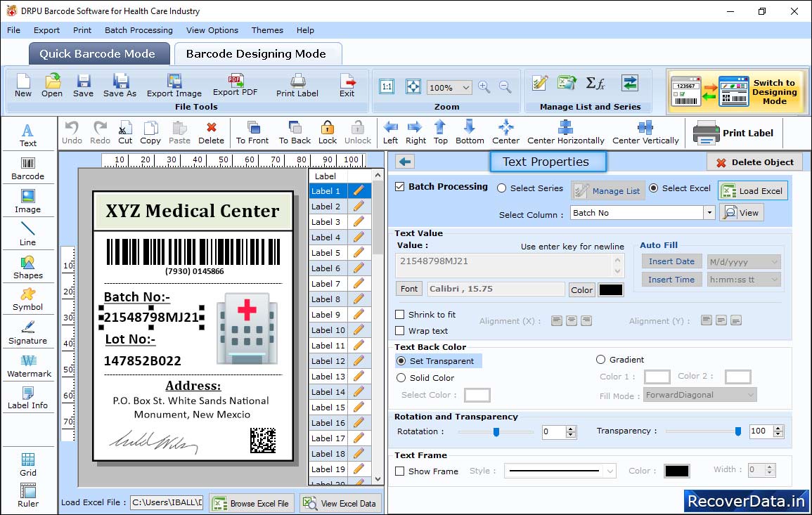The image size is (812, 515).
Task: Create a New label file
Action: tap(22, 86)
